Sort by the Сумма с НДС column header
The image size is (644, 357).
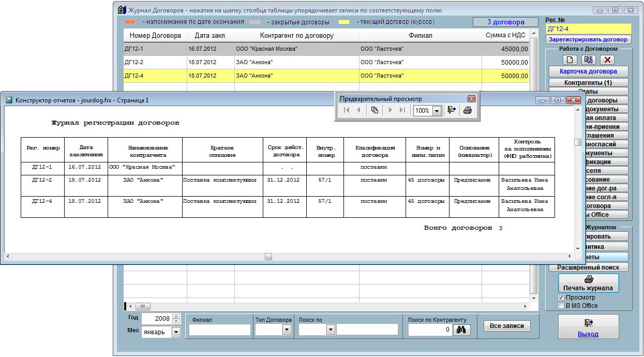pos(505,36)
